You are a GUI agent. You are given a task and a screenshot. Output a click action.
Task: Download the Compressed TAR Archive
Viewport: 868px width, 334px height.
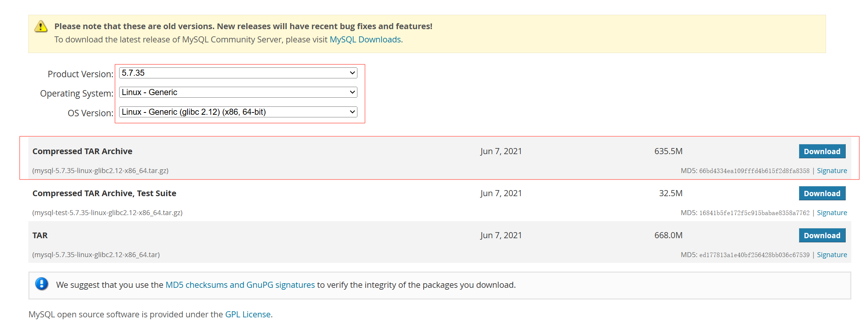tap(822, 151)
